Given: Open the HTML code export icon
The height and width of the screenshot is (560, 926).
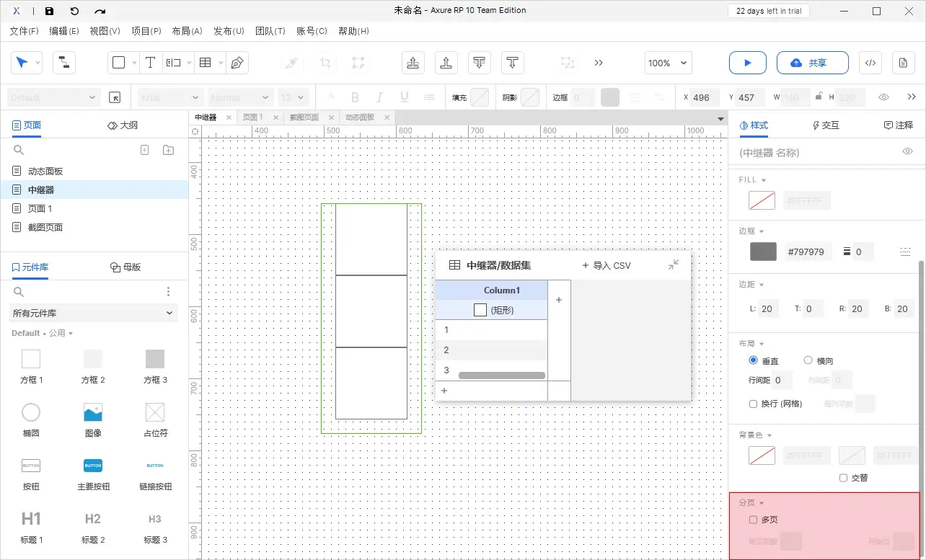Looking at the screenshot, I should pyautogui.click(x=870, y=63).
